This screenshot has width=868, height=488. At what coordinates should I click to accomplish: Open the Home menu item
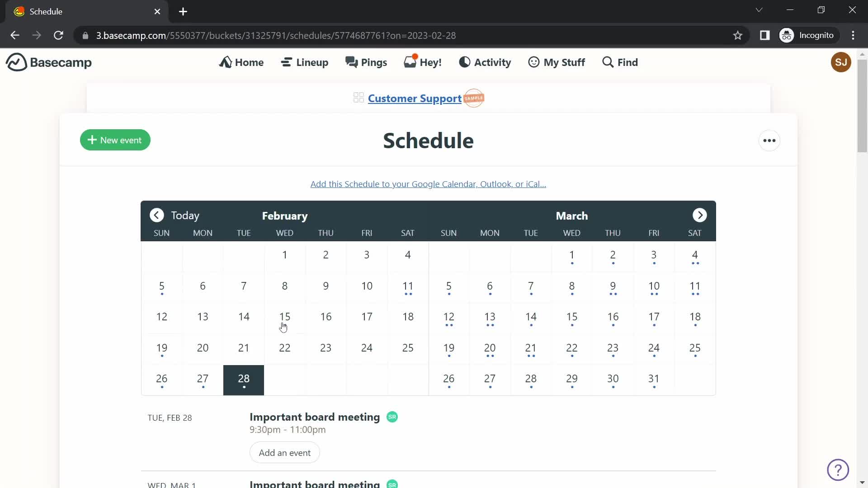[x=242, y=62]
